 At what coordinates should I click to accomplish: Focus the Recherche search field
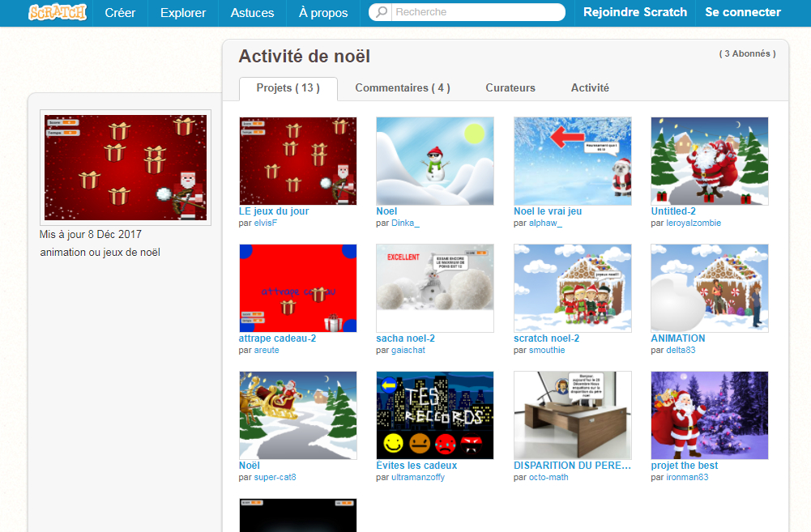[x=467, y=12]
